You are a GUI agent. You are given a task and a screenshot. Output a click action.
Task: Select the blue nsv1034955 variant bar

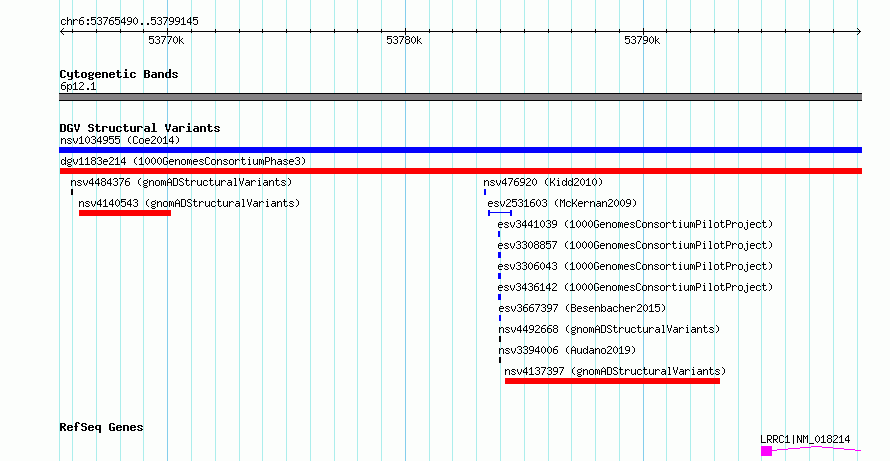(x=460, y=150)
